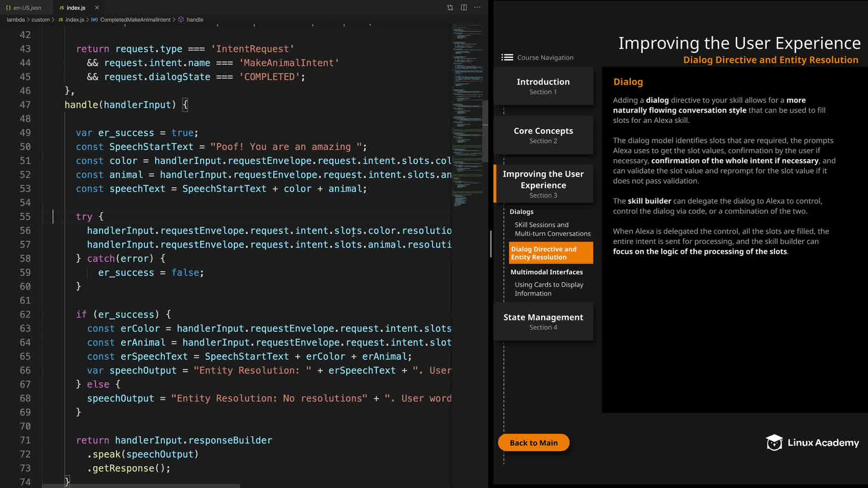868x488 pixels.
Task: Open Using Cards to Display Information lesson
Action: 548,289
